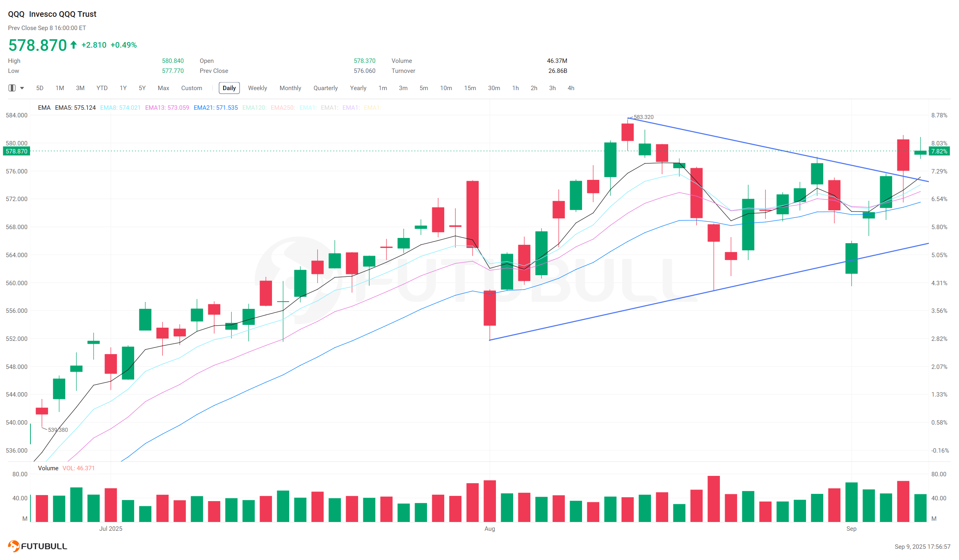
Task: Click the 578.870 price axis tag
Action: pos(16,151)
